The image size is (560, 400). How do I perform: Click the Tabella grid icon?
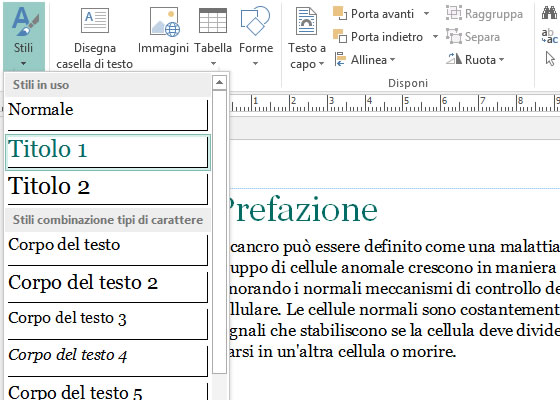(x=213, y=21)
